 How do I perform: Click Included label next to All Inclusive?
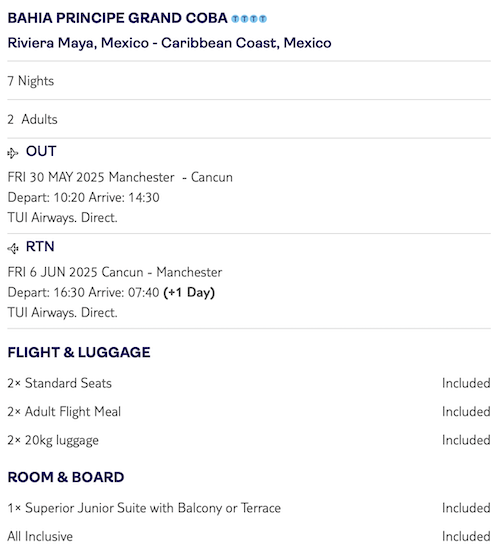(466, 536)
